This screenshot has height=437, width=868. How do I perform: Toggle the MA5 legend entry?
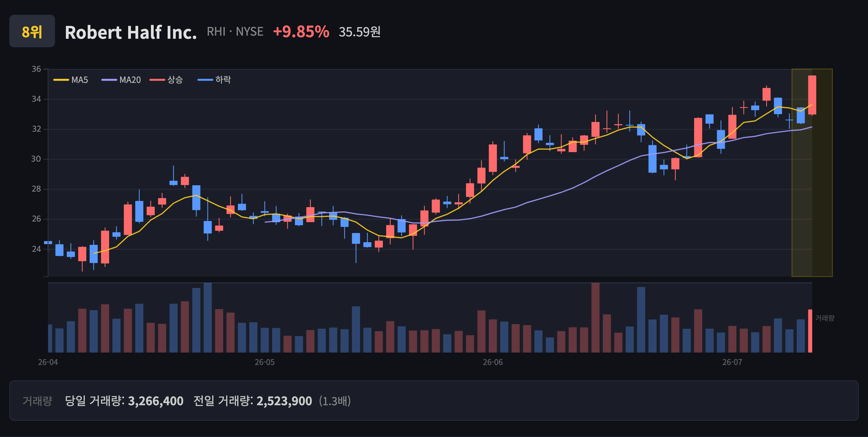[x=71, y=80]
